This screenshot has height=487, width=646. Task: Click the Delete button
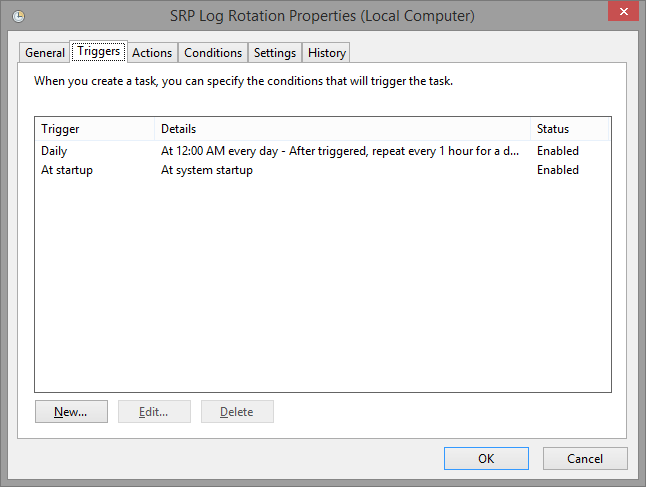tap(237, 412)
